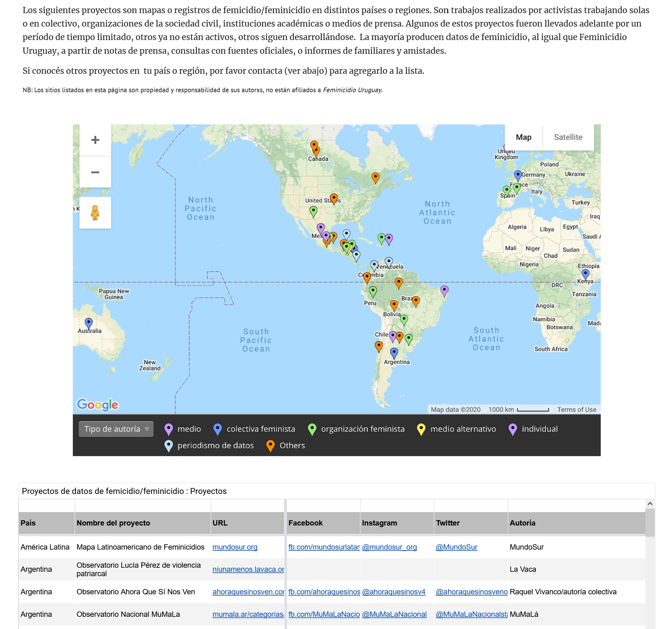Screen dimensions: 672x629
Task: Open mumala.ar/categorias link
Action: [x=248, y=614]
